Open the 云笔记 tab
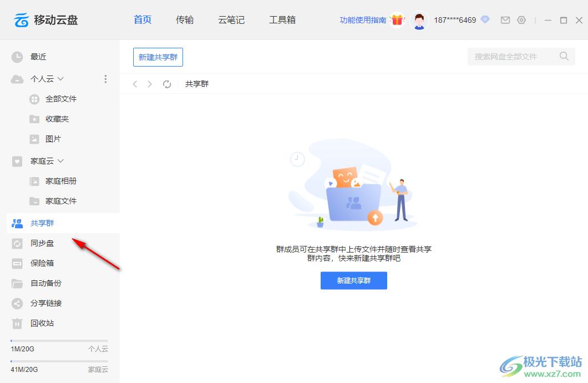 tap(231, 20)
